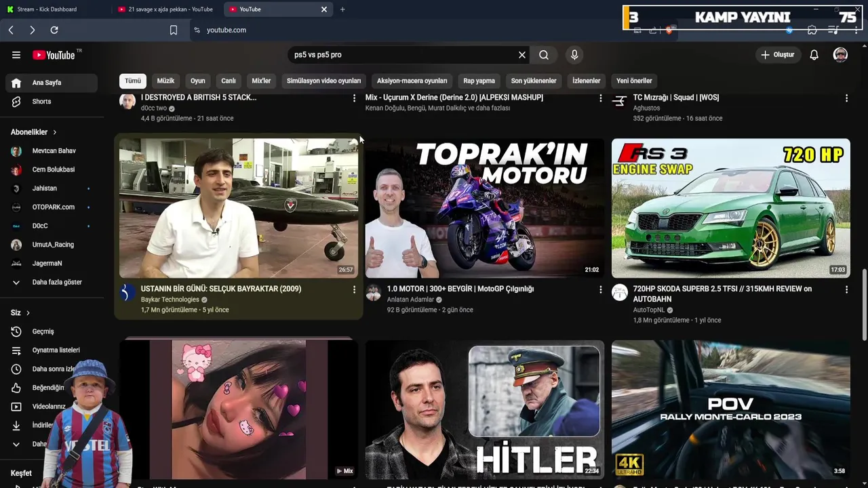Select the Son yüklenenler chip
The image size is (868, 488).
(534, 81)
